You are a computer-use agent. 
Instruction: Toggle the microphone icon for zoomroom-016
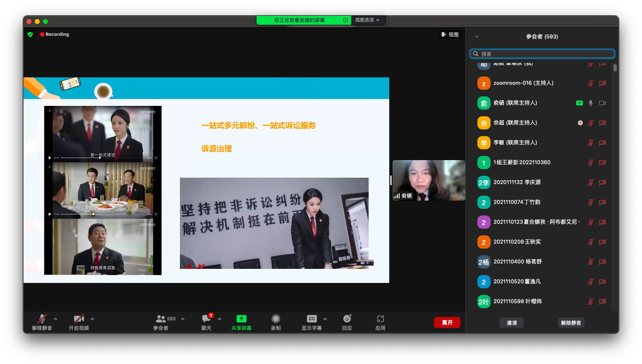point(590,83)
